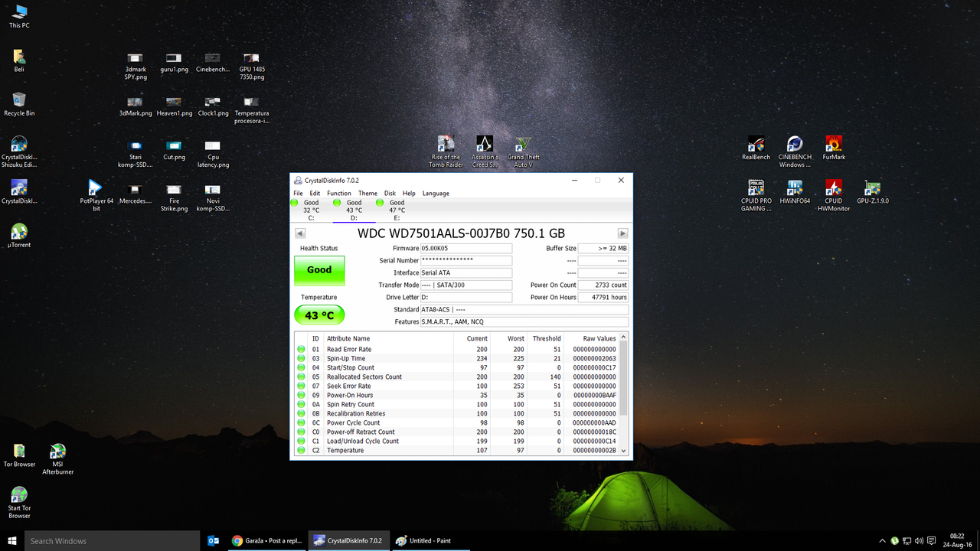Click the Power On Count value field
This screenshot has width=980, height=551.
pos(603,285)
